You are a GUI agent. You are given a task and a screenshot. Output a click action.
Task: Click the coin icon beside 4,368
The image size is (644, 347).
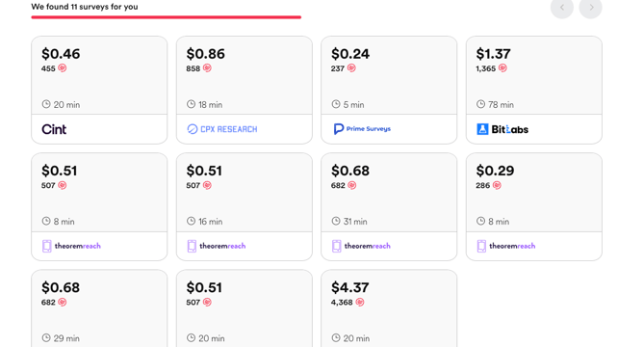click(x=360, y=303)
